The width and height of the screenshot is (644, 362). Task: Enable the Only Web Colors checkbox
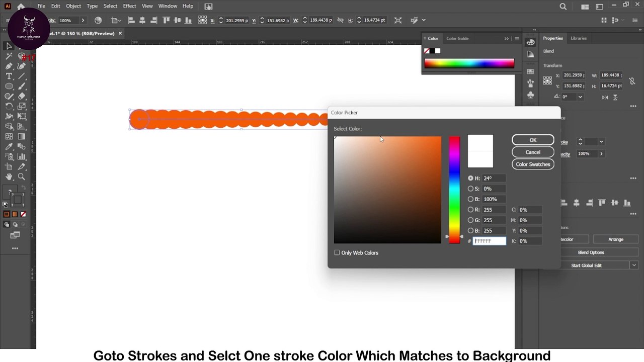coord(337,253)
